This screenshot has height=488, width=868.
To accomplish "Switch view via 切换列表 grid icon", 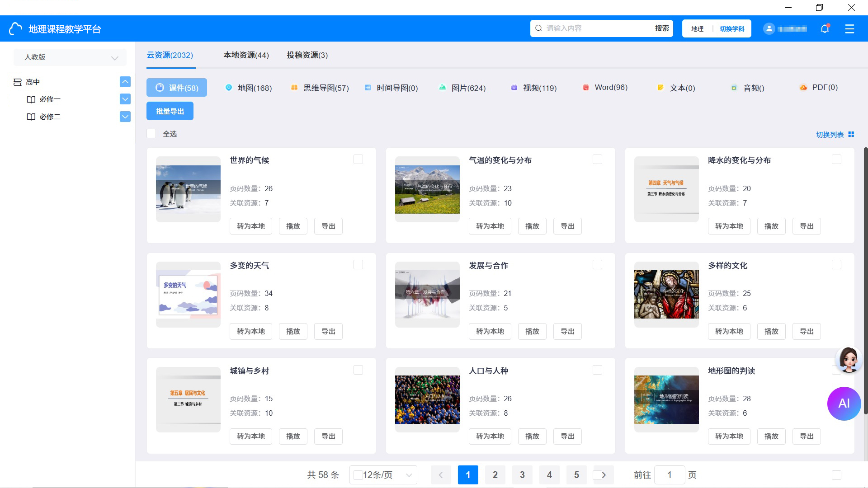I will coord(851,134).
